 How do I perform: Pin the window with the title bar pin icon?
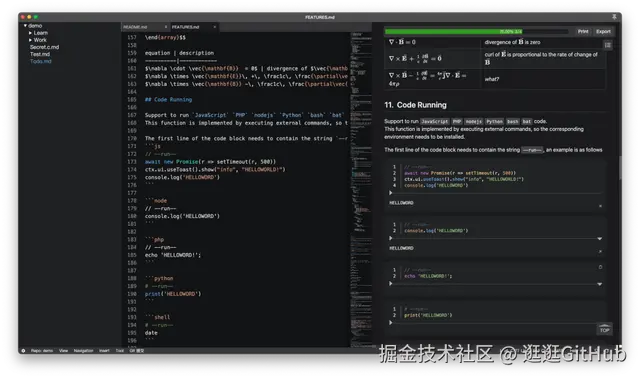[x=614, y=17]
